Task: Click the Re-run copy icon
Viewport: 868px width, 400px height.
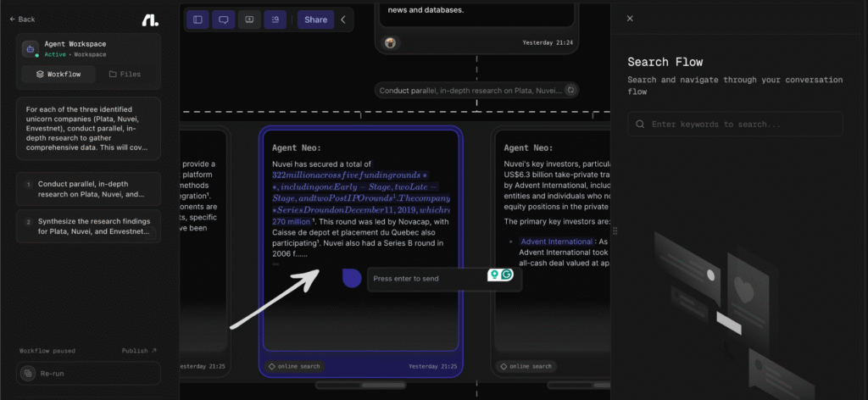Action: 27,374
